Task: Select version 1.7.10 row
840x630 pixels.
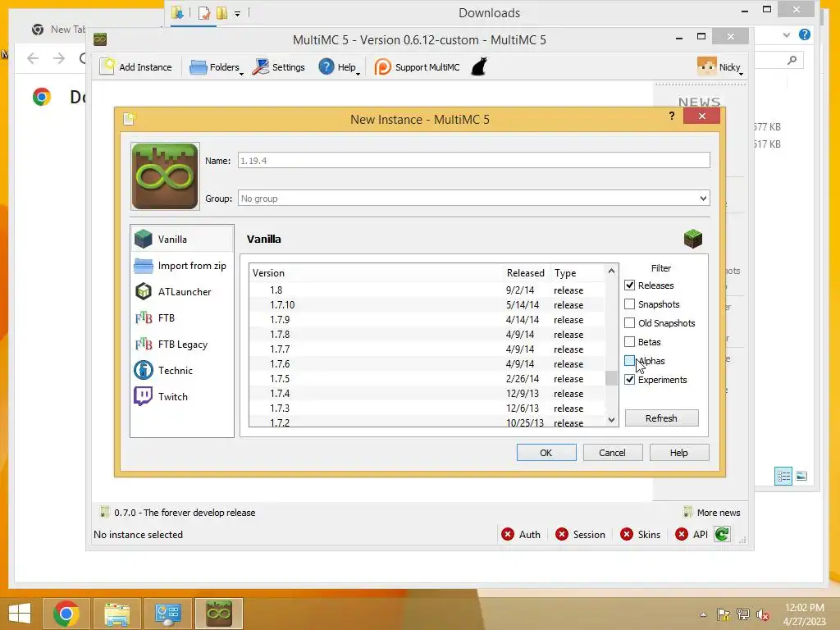Action: 427,305
